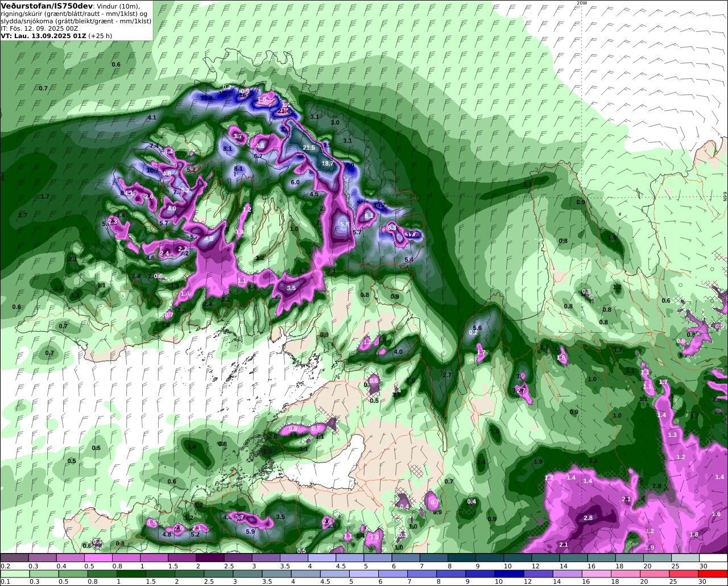Viewport: 728px width, 586px height.
Task: Click the '6.0' value on the map
Action: pos(295,182)
